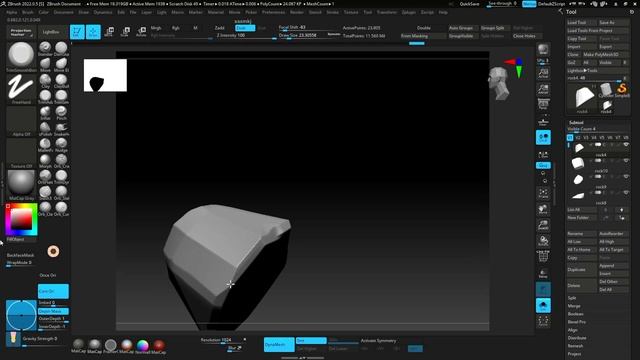Open the current brush thumbnail picker

21,56
